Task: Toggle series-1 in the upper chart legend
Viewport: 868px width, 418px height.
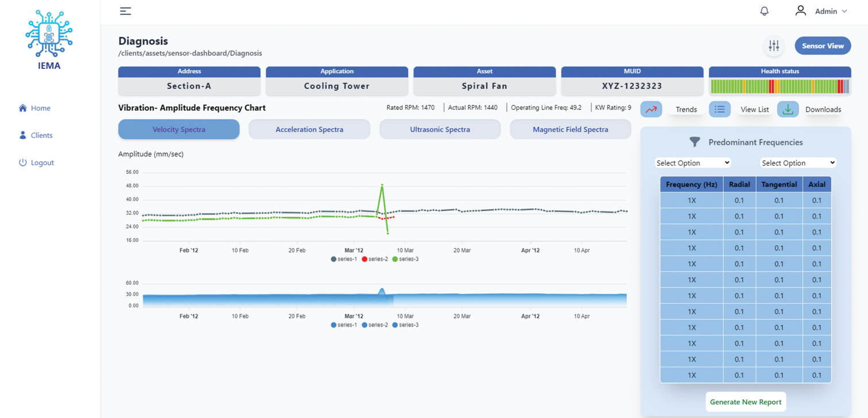Action: tap(344, 259)
